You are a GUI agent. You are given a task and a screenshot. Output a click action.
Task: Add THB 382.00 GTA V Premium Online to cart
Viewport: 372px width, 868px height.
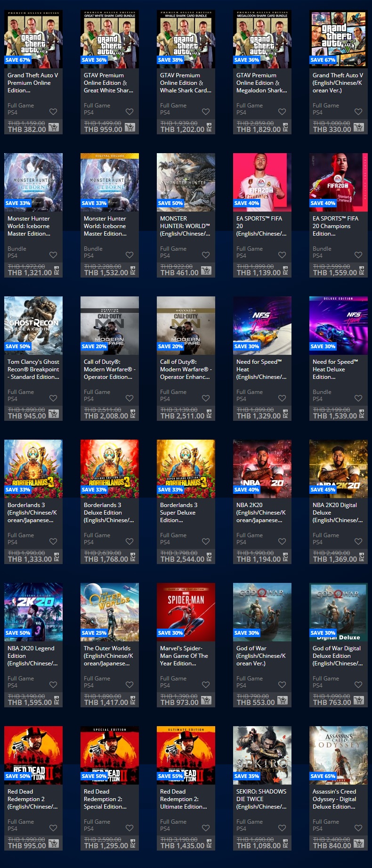[x=54, y=127]
